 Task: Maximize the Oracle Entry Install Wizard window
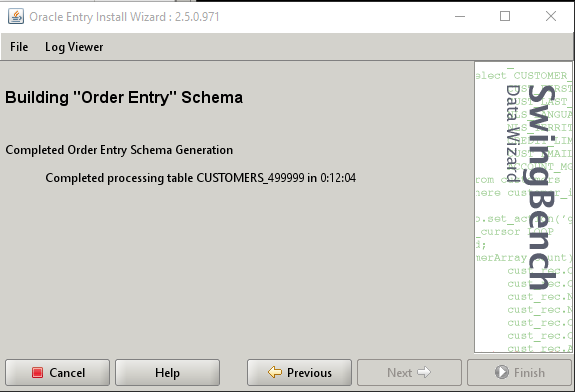coord(505,16)
